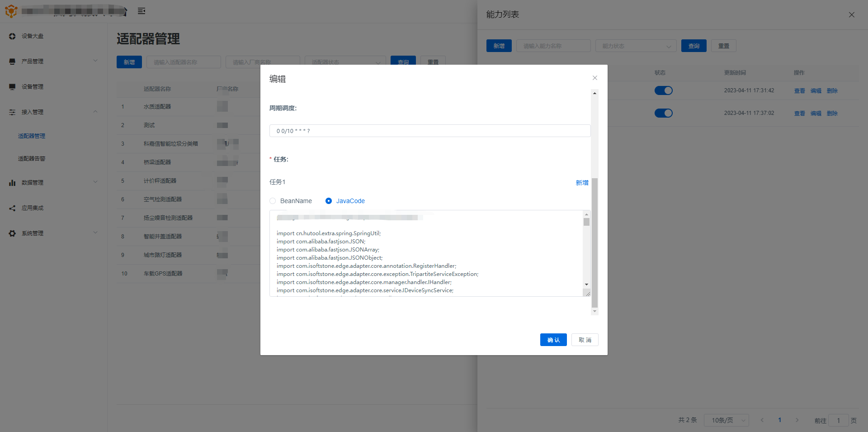
Task: Click 编辑 link for 17:31:42 row
Action: (x=816, y=90)
